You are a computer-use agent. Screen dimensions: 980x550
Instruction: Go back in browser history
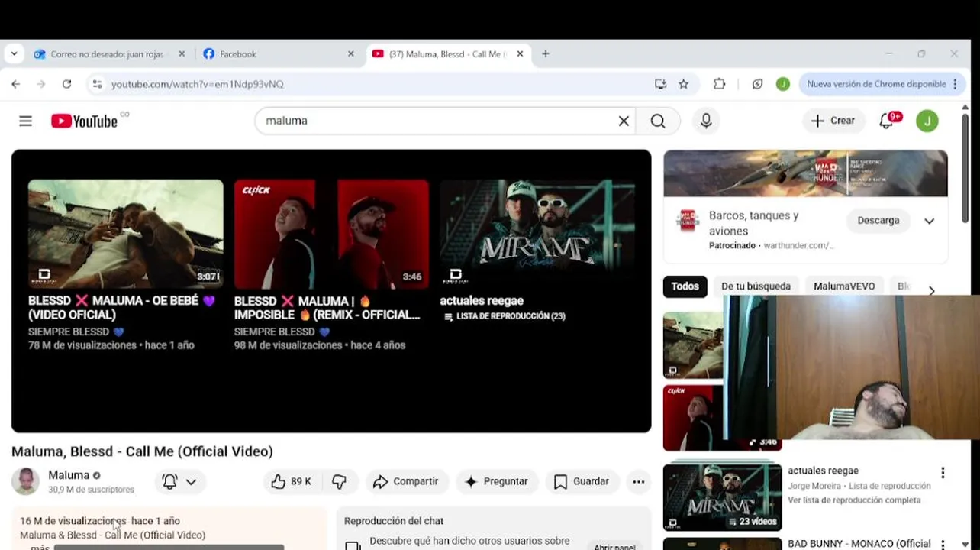pyautogui.click(x=15, y=84)
